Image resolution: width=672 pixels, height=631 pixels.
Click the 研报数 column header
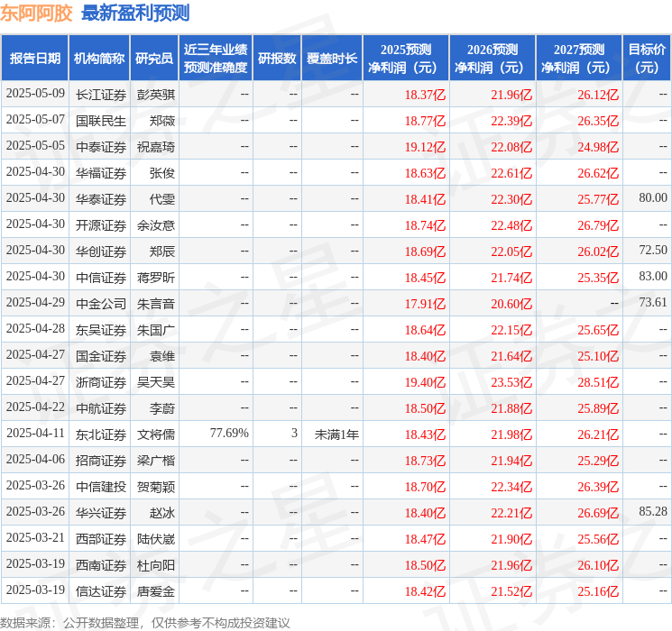coord(277,59)
